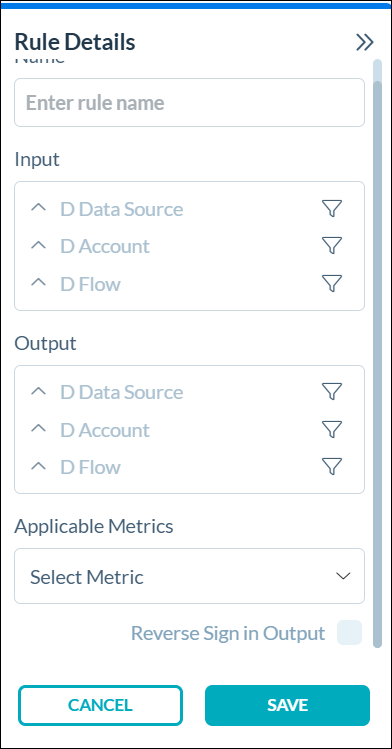Collapse Output D Account chevron
The height and width of the screenshot is (749, 392).
[x=38, y=428]
